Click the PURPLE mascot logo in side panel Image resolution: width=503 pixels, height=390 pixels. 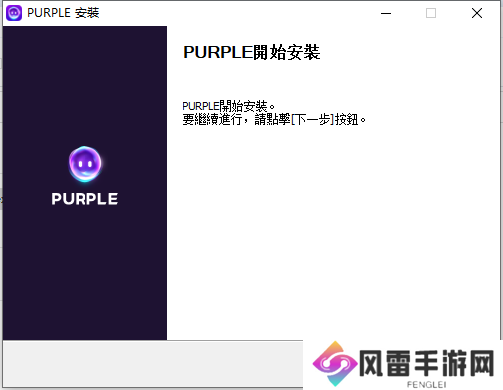tap(85, 164)
